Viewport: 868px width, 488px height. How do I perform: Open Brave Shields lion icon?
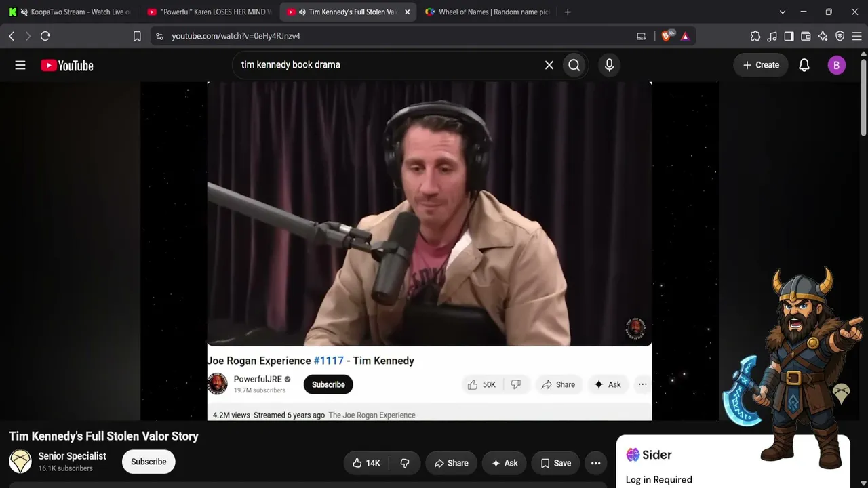coord(667,36)
